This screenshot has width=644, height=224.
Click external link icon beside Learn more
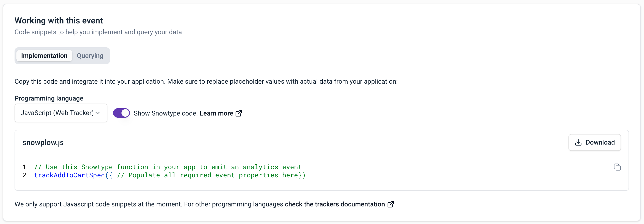(239, 113)
